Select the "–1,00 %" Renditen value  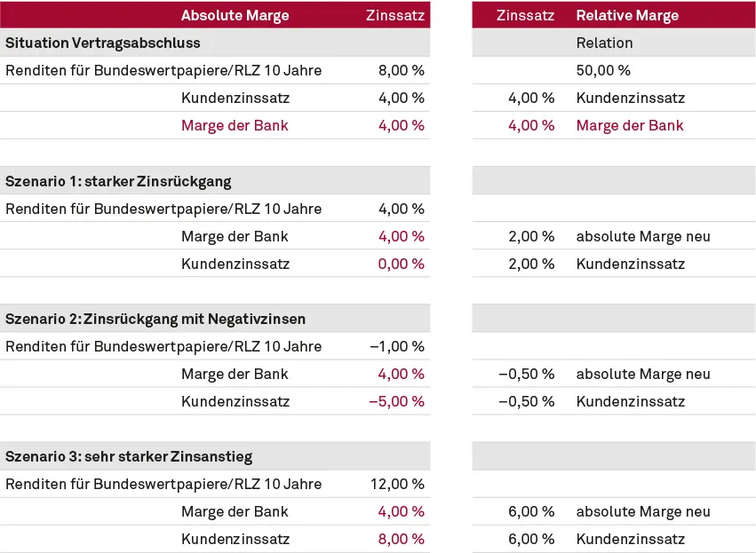397,346
